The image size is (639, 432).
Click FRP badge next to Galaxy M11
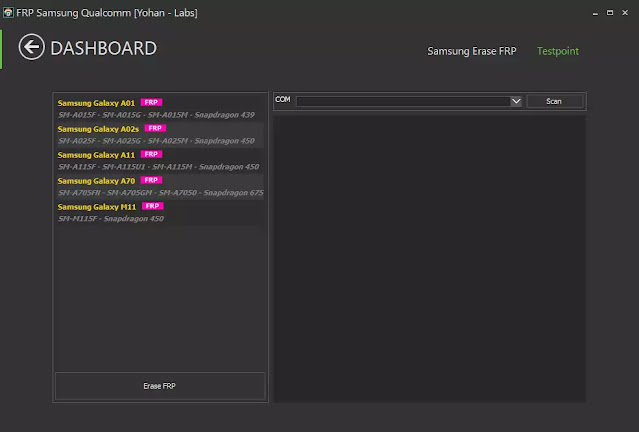point(152,206)
